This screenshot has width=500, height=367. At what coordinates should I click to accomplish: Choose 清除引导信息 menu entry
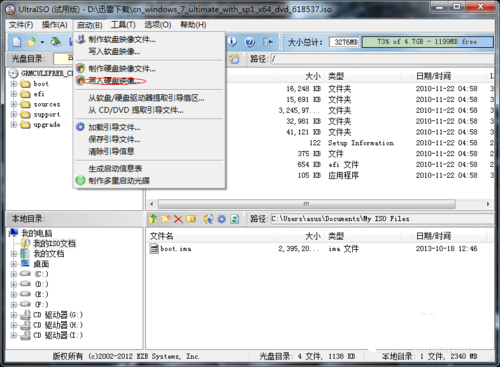tap(149, 151)
